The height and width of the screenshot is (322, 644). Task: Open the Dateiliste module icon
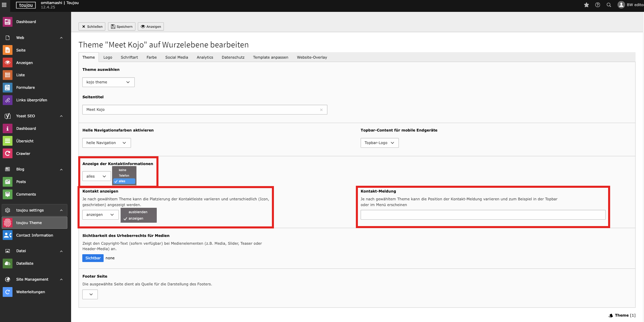pyautogui.click(x=7, y=263)
